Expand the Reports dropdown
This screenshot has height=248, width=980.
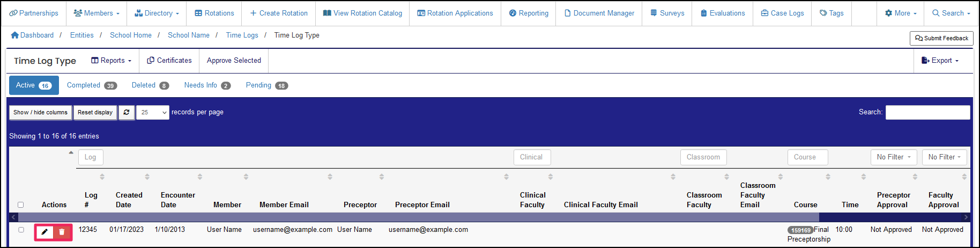pos(111,61)
